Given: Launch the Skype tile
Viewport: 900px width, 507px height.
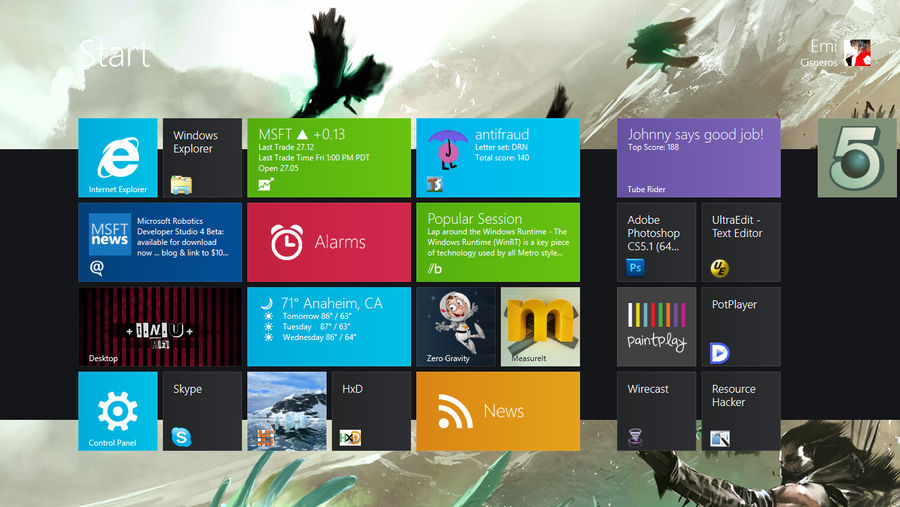Looking at the screenshot, I should [202, 411].
